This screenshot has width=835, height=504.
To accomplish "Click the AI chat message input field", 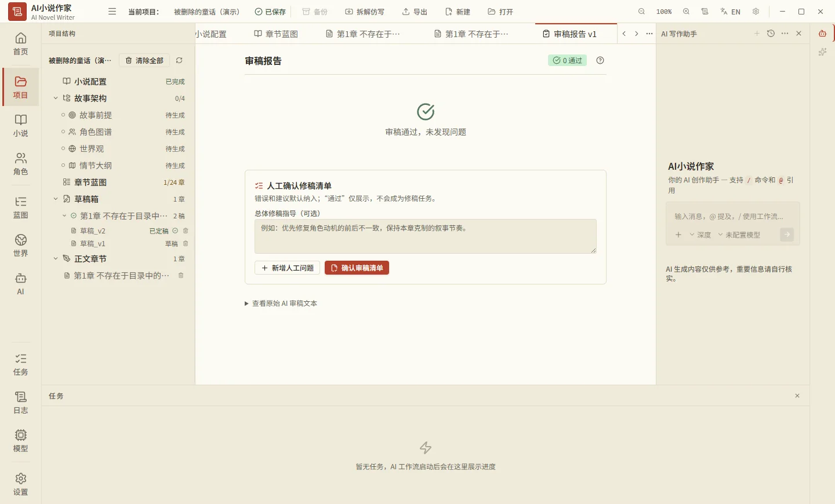I will (733, 216).
